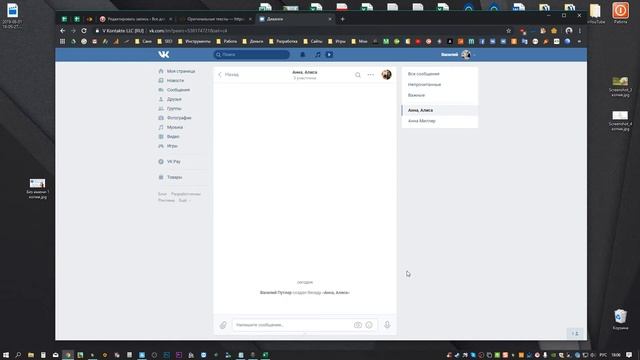Click the browser forward arrow
640x360 pixels.
pyautogui.click(x=73, y=31)
